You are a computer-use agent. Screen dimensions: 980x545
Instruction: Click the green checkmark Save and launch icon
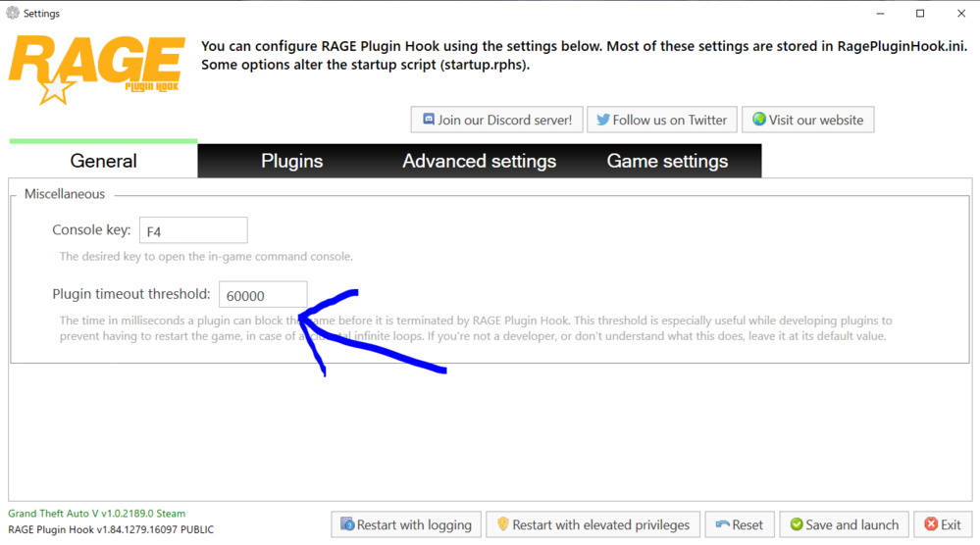coord(797,524)
